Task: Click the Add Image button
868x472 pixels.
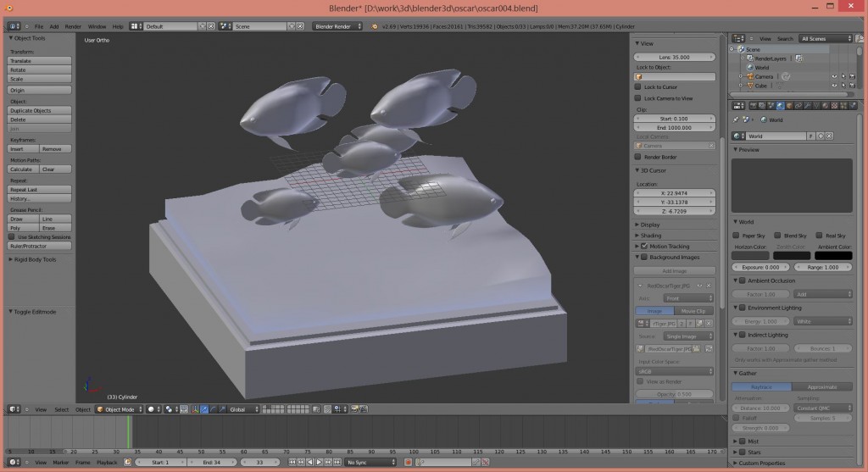Action: click(x=675, y=271)
